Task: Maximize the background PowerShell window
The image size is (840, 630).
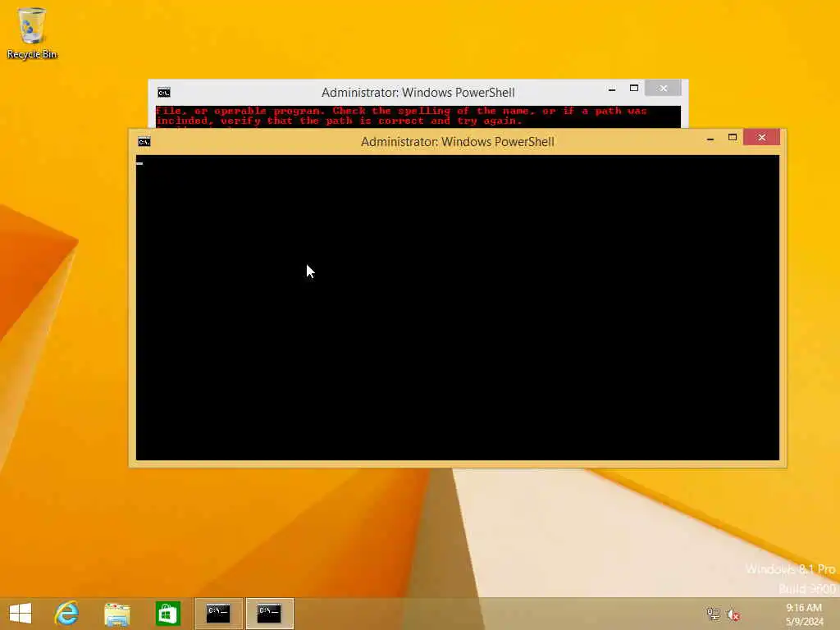Action: (634, 89)
